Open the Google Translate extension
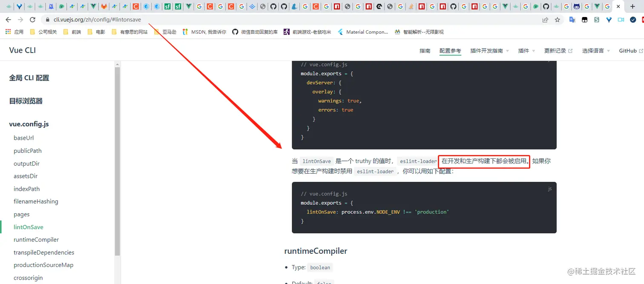 coord(572,20)
